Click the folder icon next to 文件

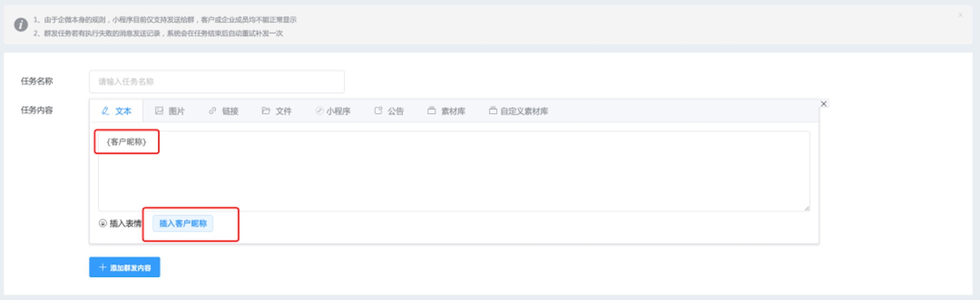pos(266,111)
